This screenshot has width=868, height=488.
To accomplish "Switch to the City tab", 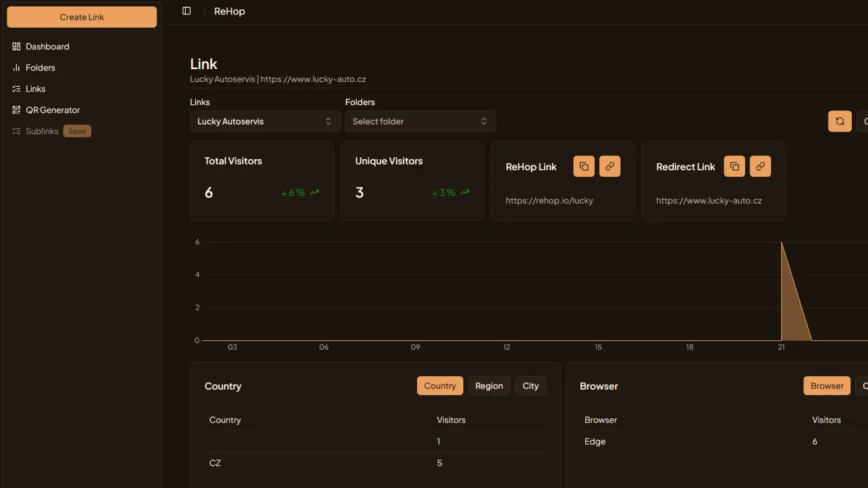I will (530, 386).
